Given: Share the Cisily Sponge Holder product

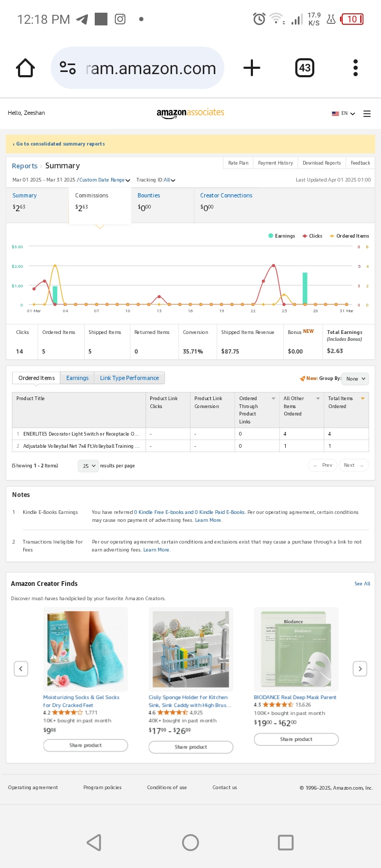Looking at the screenshot, I should [x=190, y=747].
